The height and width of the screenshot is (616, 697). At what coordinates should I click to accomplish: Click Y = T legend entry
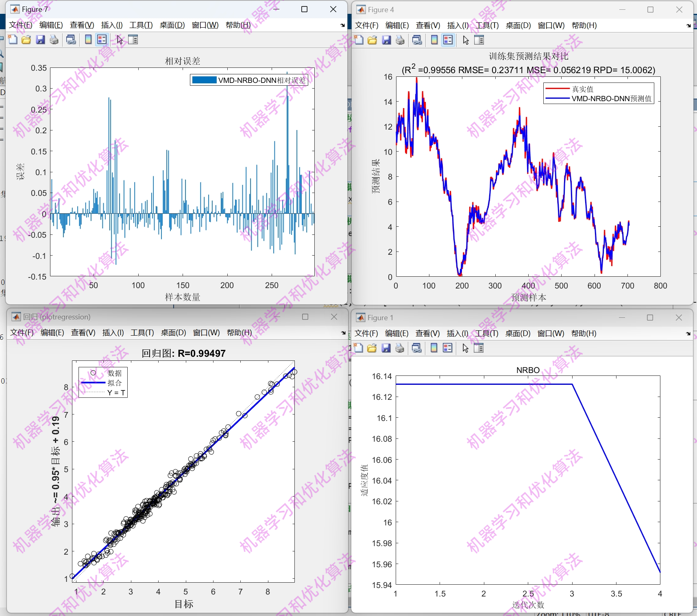coord(103,393)
